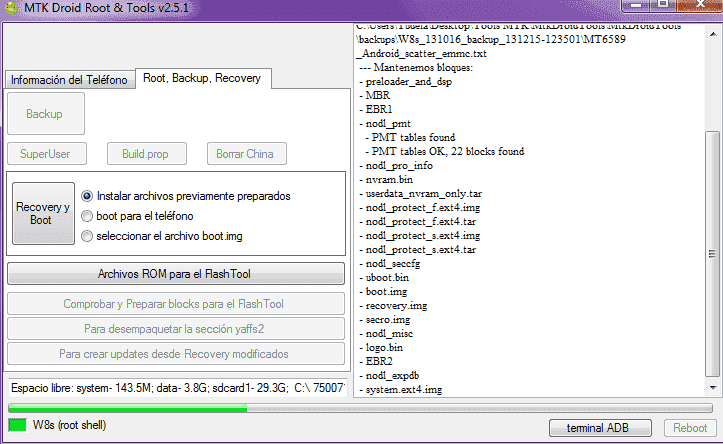Click 'nodl_seccfg' log entry
This screenshot has width=723, height=444.
(392, 264)
